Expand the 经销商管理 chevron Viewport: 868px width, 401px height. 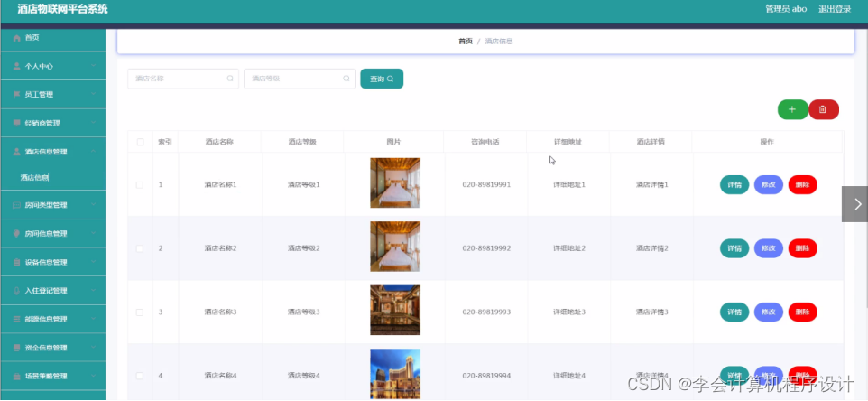93,123
